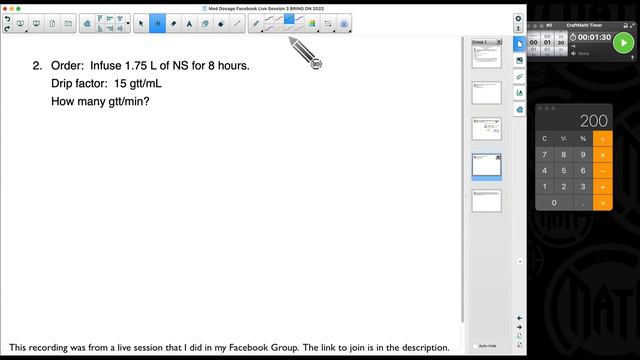This screenshot has width=640, height=360.
Task: Click the small sidebar collapse arrow button
Action: pos(520,261)
